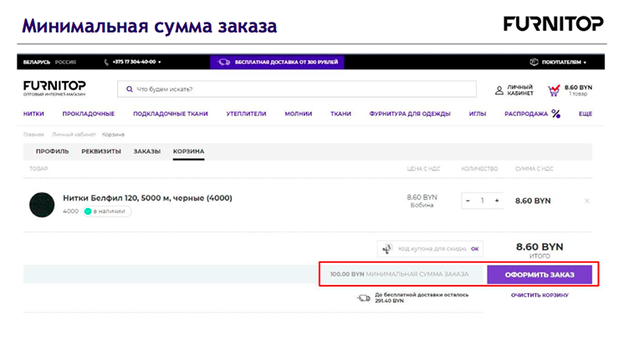
Task: Click the search magnifier icon
Action: 130,89
